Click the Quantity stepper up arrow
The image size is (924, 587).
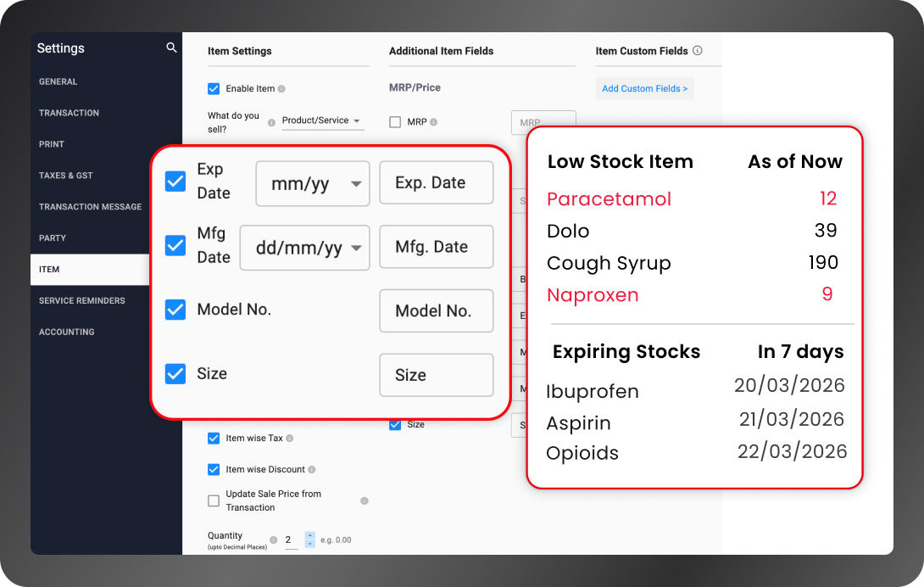point(310,535)
